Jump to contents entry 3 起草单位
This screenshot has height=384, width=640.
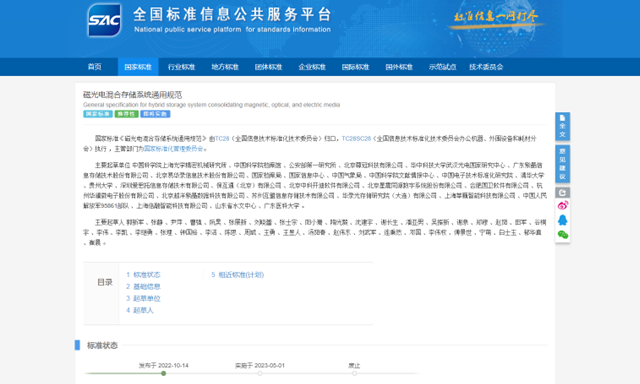(143, 298)
